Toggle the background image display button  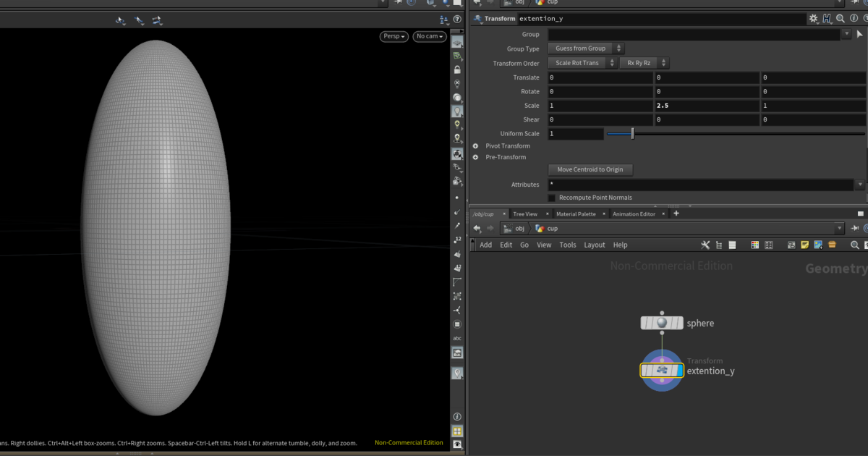click(457, 352)
